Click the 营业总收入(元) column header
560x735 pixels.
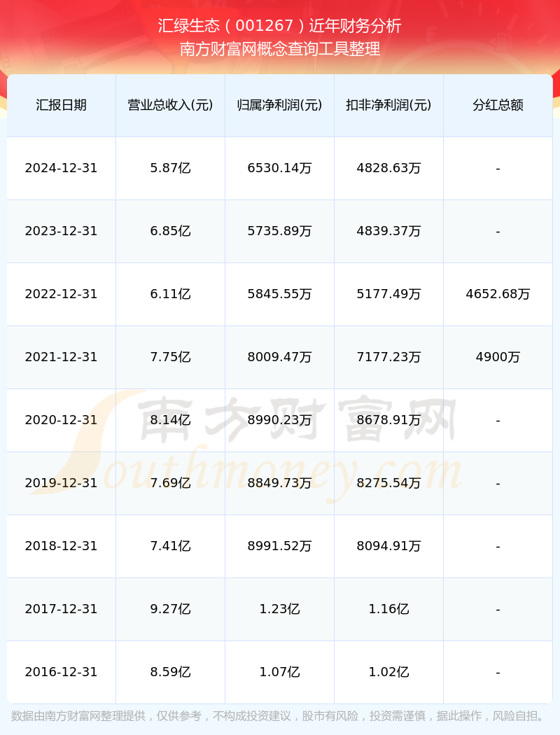point(171,105)
